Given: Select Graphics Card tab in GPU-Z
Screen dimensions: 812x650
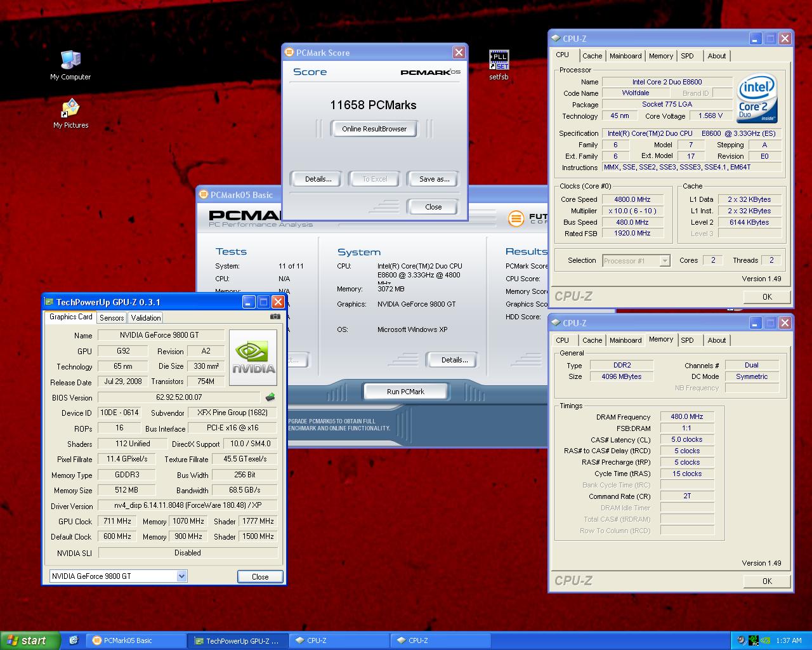Looking at the screenshot, I should pyautogui.click(x=70, y=317).
